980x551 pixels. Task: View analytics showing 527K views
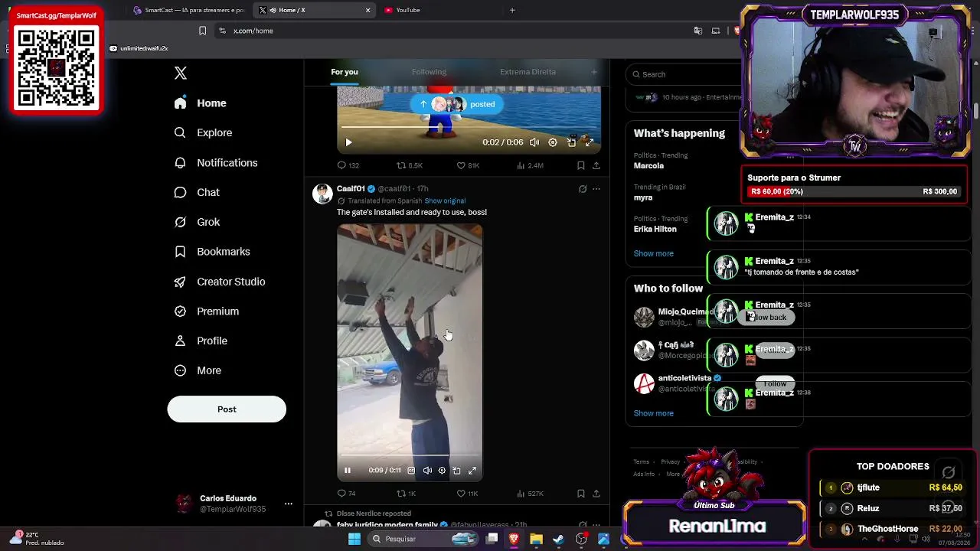point(531,494)
